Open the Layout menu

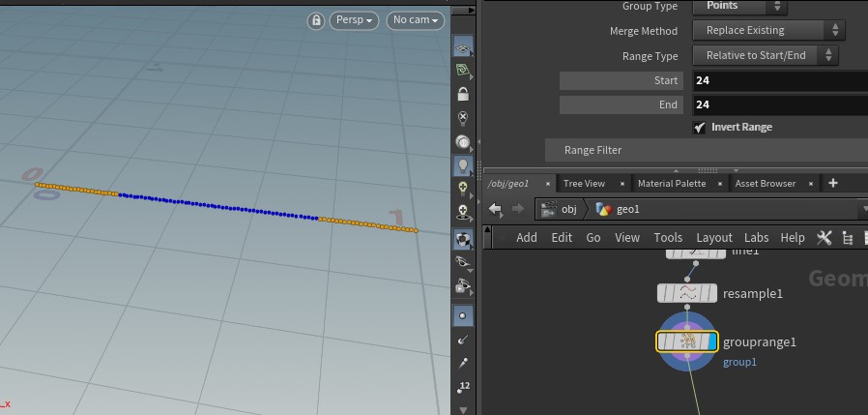[714, 238]
